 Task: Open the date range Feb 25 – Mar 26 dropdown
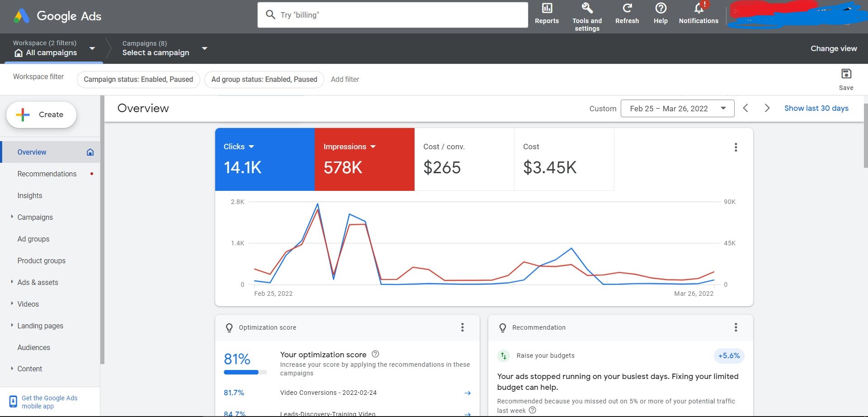pos(677,109)
